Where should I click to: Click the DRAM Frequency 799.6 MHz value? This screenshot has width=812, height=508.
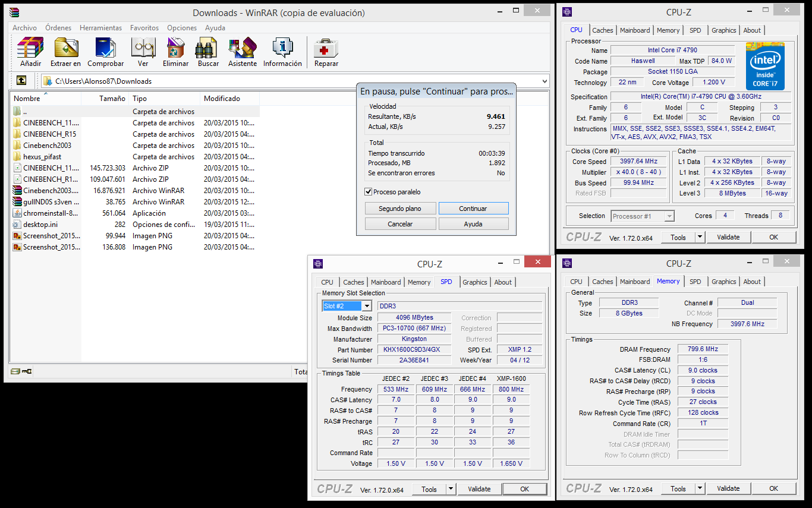703,349
